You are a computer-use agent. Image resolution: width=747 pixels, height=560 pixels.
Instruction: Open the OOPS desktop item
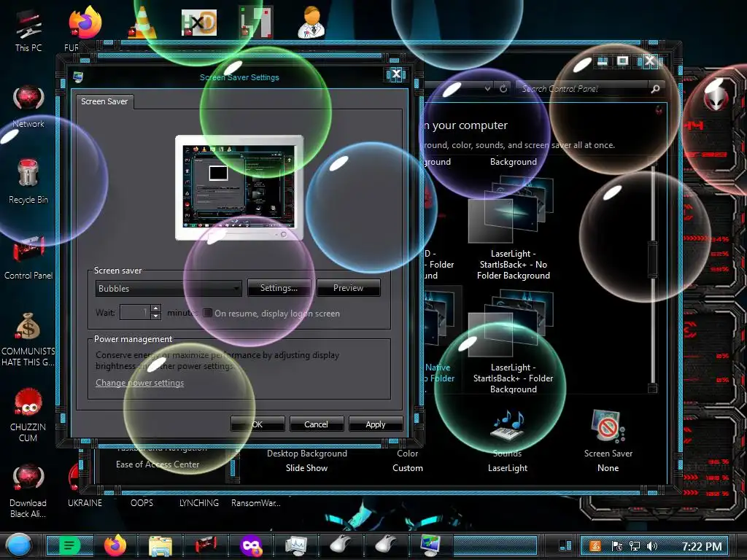pyautogui.click(x=142, y=503)
